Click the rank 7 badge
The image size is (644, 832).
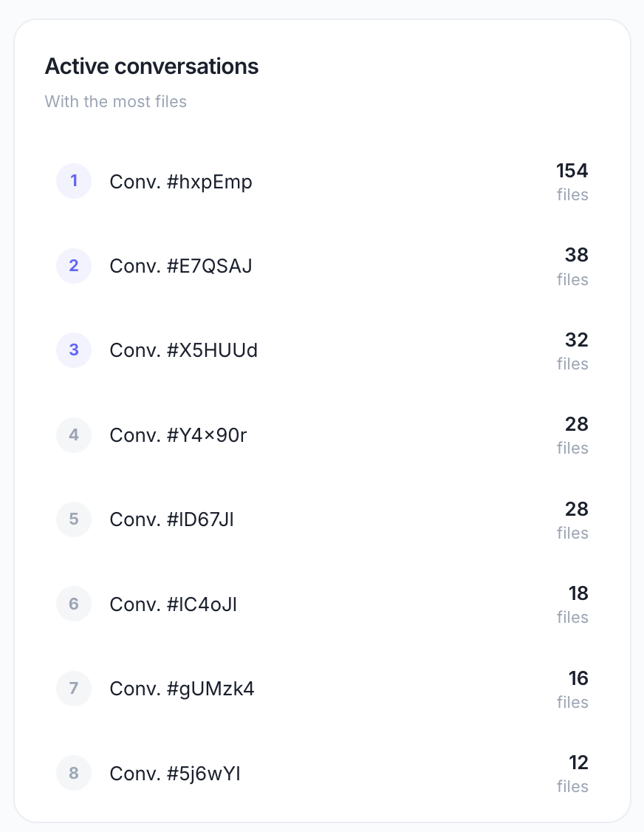(74, 689)
